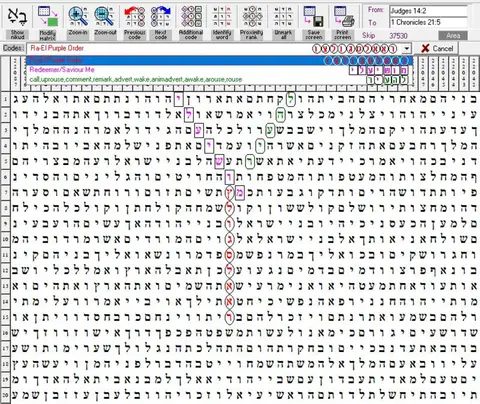Screen dimensions: 480x404
Task: Open the Modify matrix tool
Action: click(x=48, y=21)
